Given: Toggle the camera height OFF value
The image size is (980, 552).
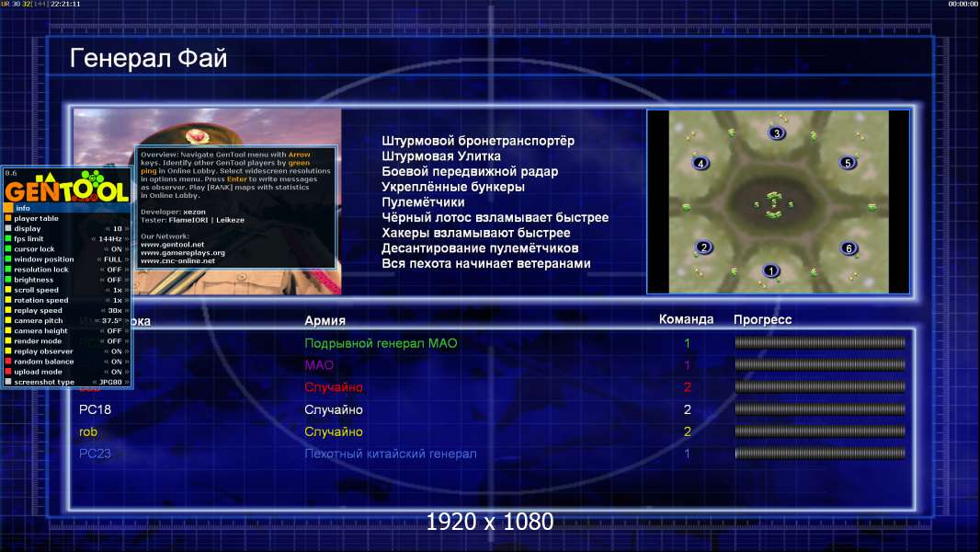Looking at the screenshot, I should click(x=114, y=330).
